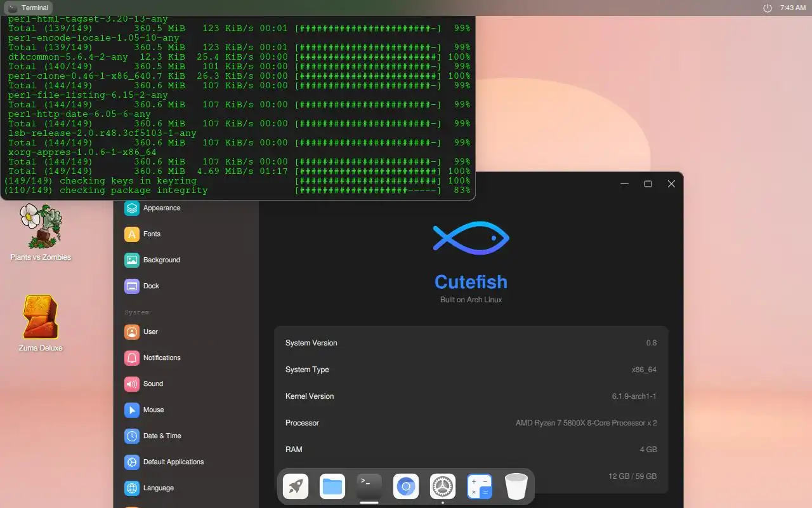The width and height of the screenshot is (812, 508).
Task: Open the Default Applications icon
Action: pyautogui.click(x=132, y=462)
